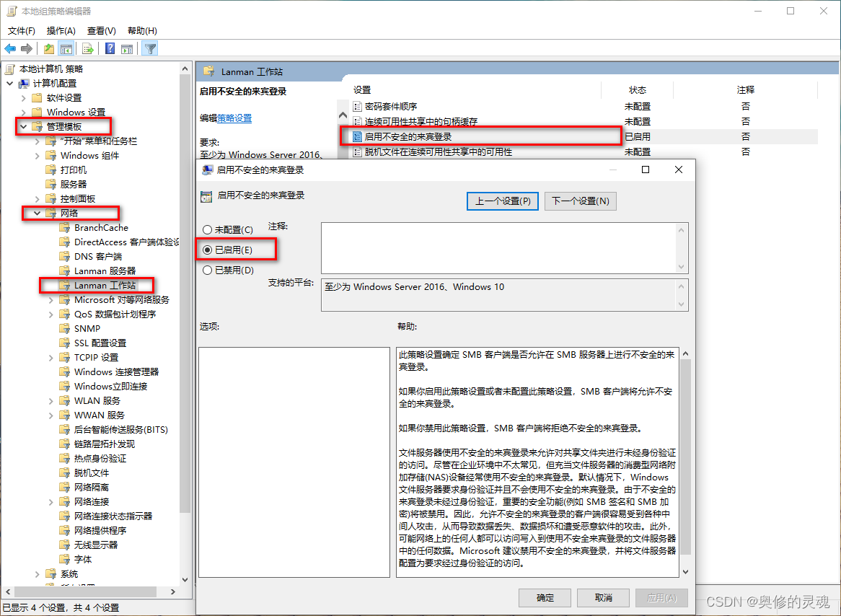The height and width of the screenshot is (616, 841).
Task: Click the 下一个设置(N) button
Action: coord(581,201)
